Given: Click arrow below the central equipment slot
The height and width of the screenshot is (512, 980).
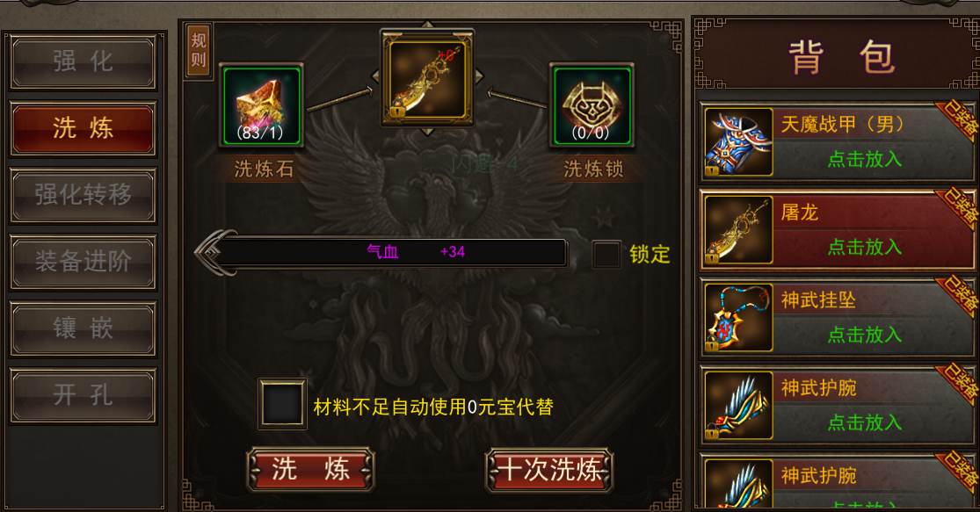Looking at the screenshot, I should (427, 132).
